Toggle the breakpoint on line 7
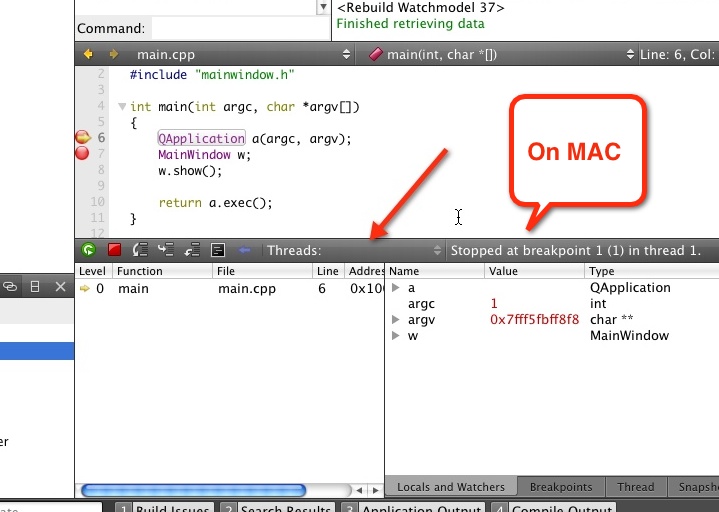 point(82,154)
